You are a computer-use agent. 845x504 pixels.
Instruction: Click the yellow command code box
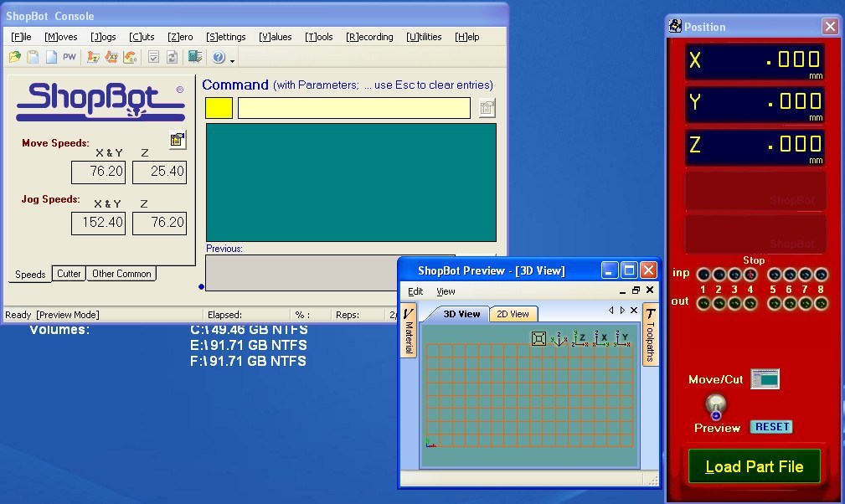(x=219, y=108)
